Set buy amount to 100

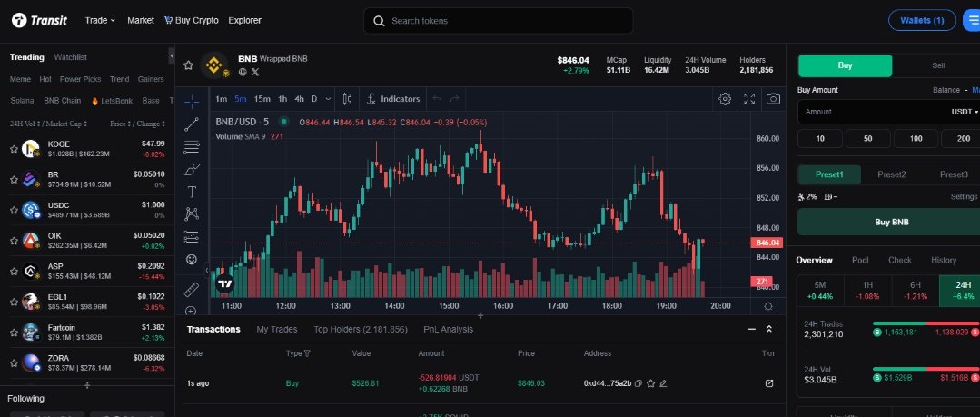click(916, 139)
